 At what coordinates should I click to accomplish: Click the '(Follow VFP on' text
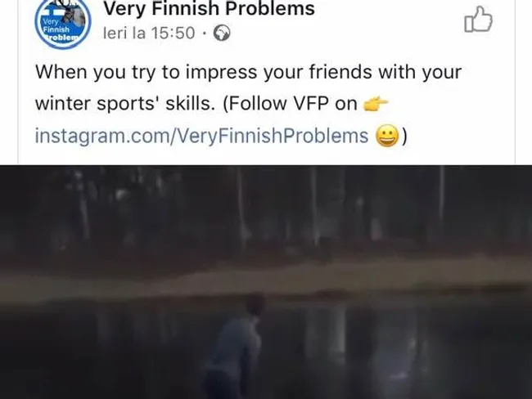point(290,104)
